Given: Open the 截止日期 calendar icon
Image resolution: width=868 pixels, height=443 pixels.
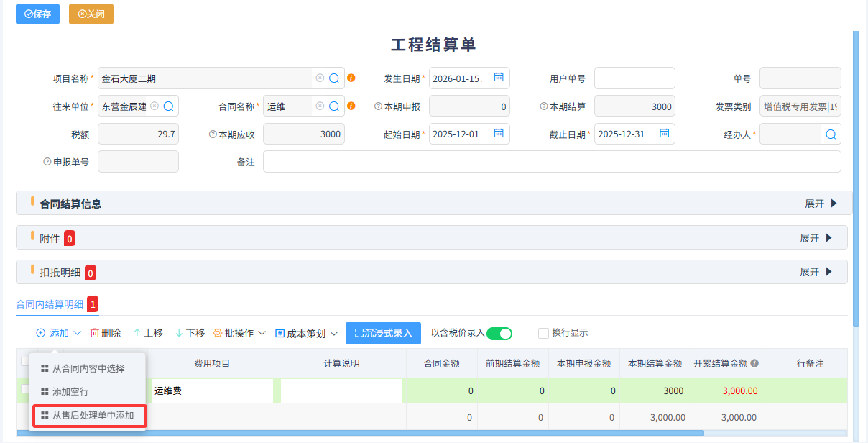Looking at the screenshot, I should [665, 134].
